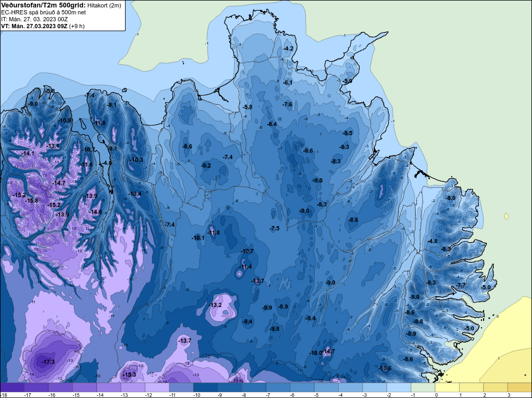Image resolution: width=532 pixels, height=398 pixels.
Task: Click the -8.5 temperature label
Action: point(347,133)
